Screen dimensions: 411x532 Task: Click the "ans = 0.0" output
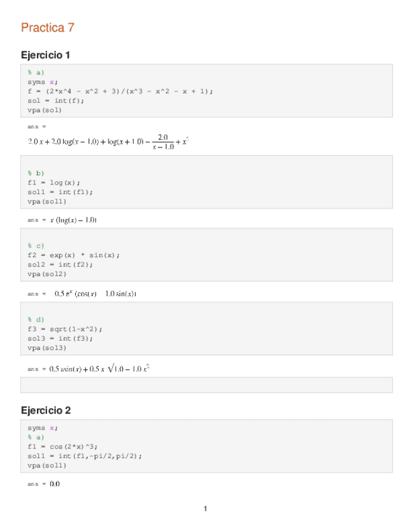coord(44,484)
